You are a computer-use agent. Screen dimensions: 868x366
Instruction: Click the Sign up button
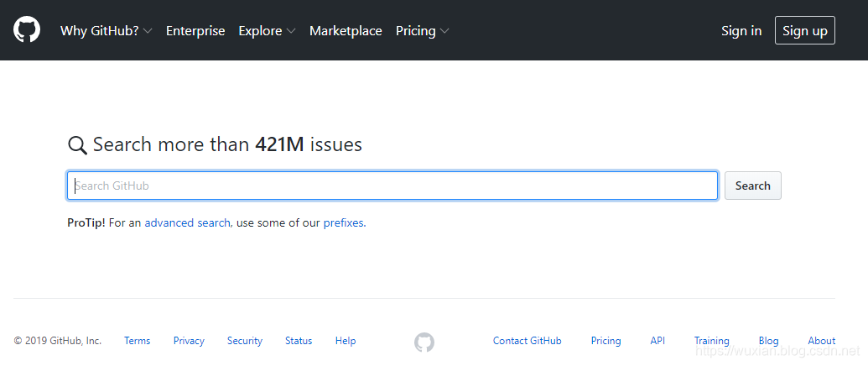[x=805, y=30]
